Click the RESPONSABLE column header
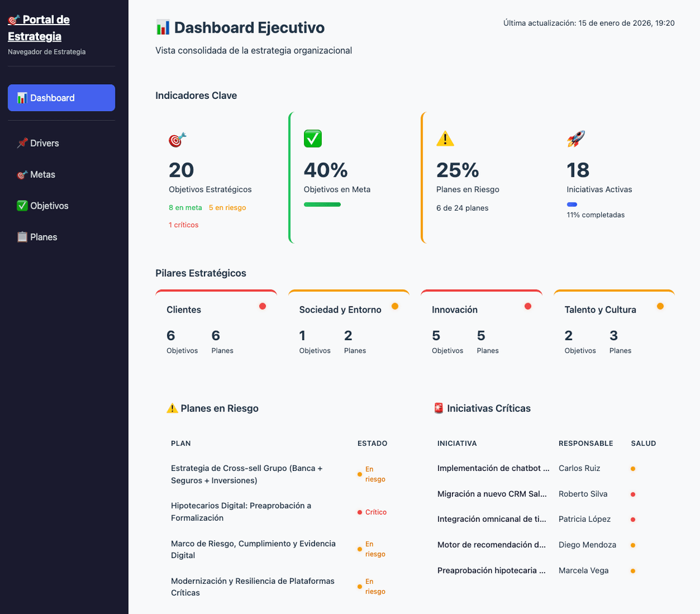The image size is (700, 614). (x=586, y=443)
